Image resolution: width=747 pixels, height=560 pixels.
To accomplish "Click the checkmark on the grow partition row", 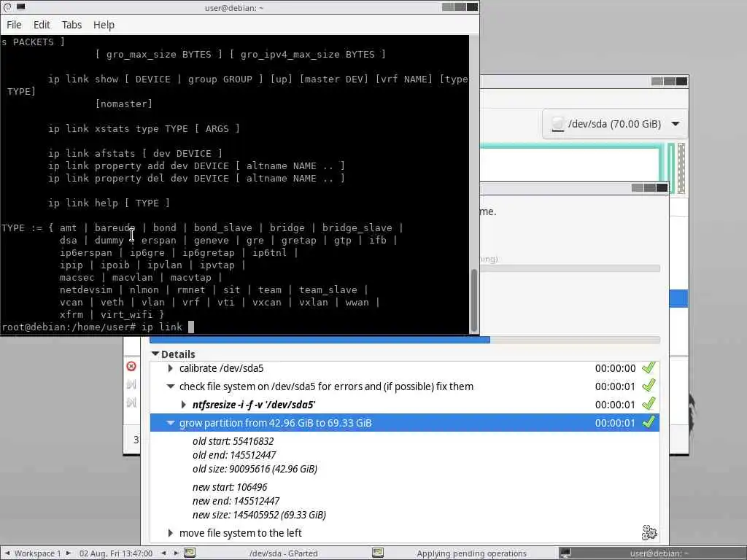I will pyautogui.click(x=649, y=422).
